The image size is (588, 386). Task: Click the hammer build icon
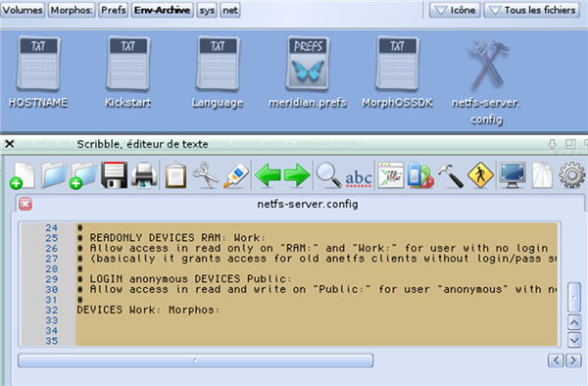point(451,175)
